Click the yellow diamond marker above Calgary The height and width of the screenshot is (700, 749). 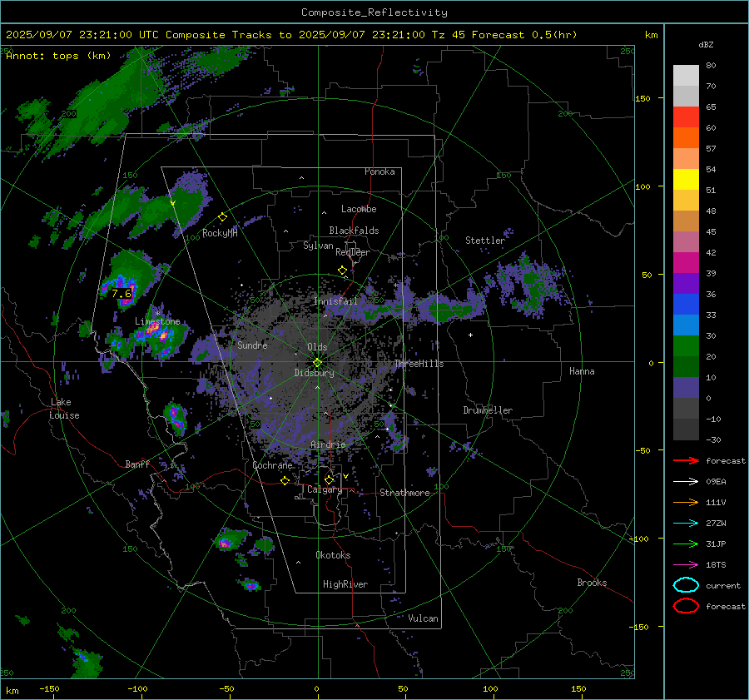329,479
